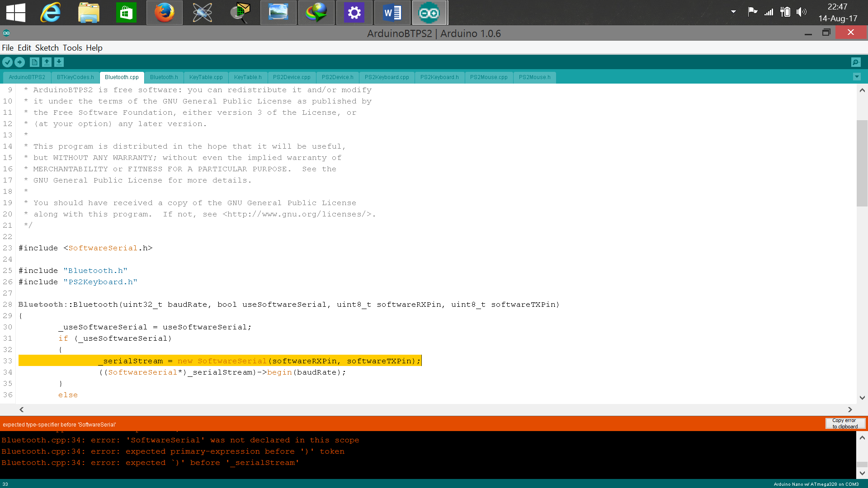Open the Sketch menu
Screen dimensions: 868x488
click(47, 48)
